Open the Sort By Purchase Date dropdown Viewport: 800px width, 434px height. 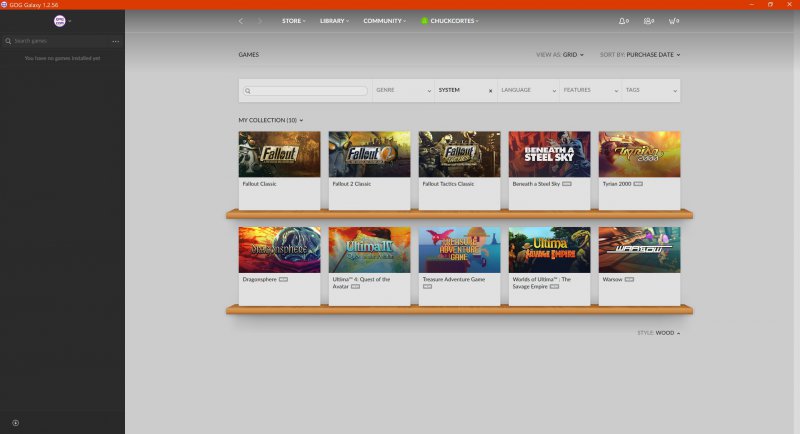click(640, 55)
